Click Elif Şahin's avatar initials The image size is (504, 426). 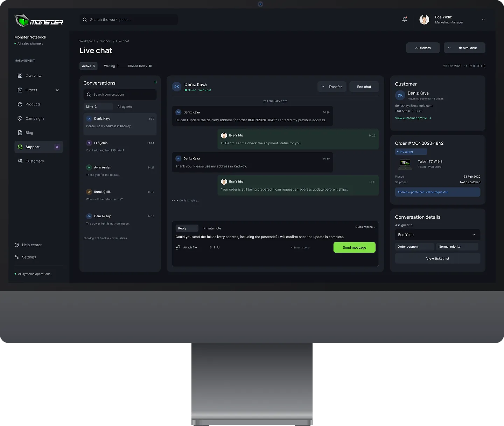coord(89,143)
